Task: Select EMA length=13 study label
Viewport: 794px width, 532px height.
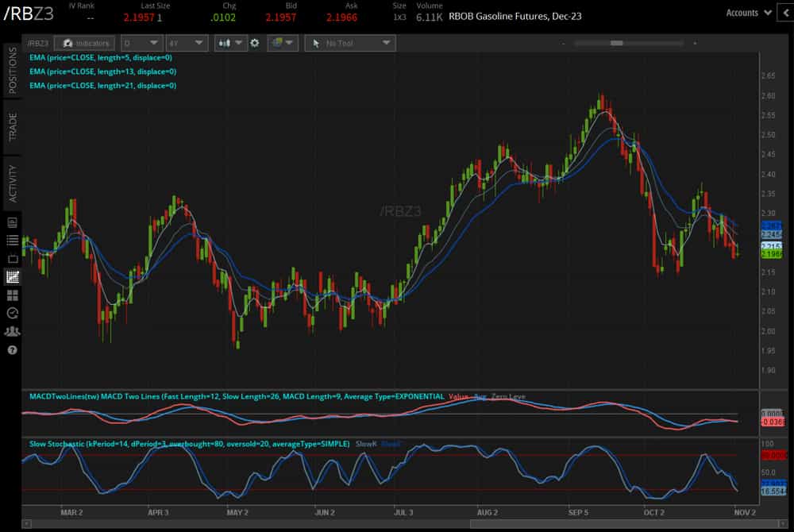Action: tap(102, 72)
